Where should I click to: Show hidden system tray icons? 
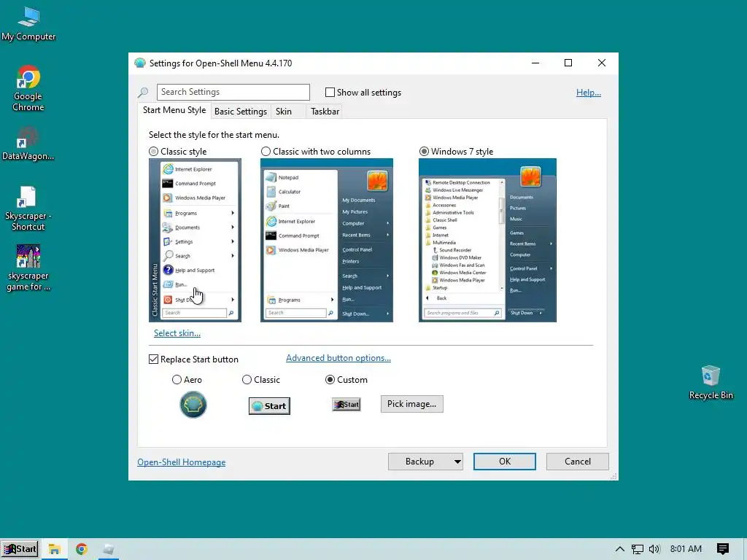pos(620,549)
